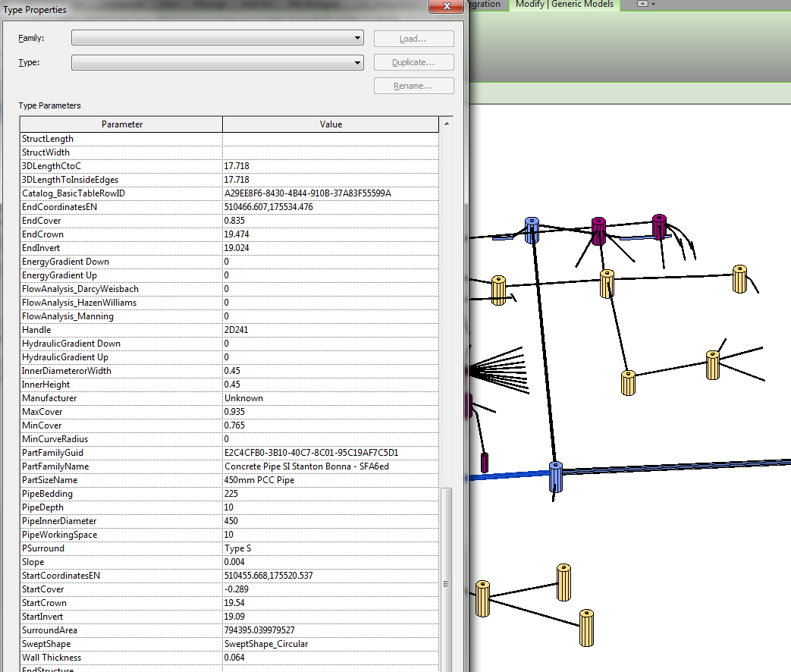Select the PipeBedding value 225
Image resolution: width=791 pixels, height=672 pixels.
point(231,493)
